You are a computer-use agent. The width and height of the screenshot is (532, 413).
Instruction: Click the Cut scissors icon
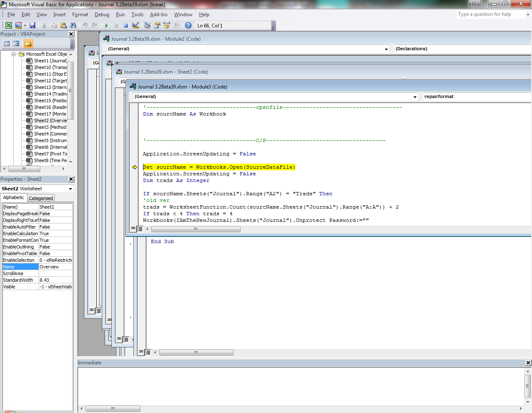click(x=44, y=25)
